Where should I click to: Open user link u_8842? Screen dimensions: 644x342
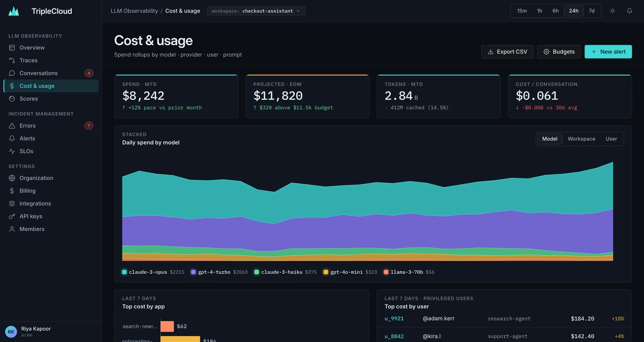pos(394,336)
